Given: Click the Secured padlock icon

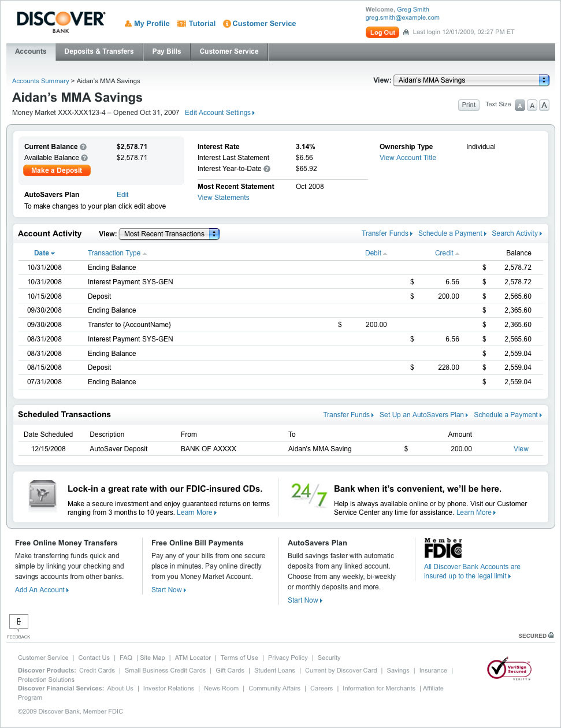Looking at the screenshot, I should click(x=551, y=636).
